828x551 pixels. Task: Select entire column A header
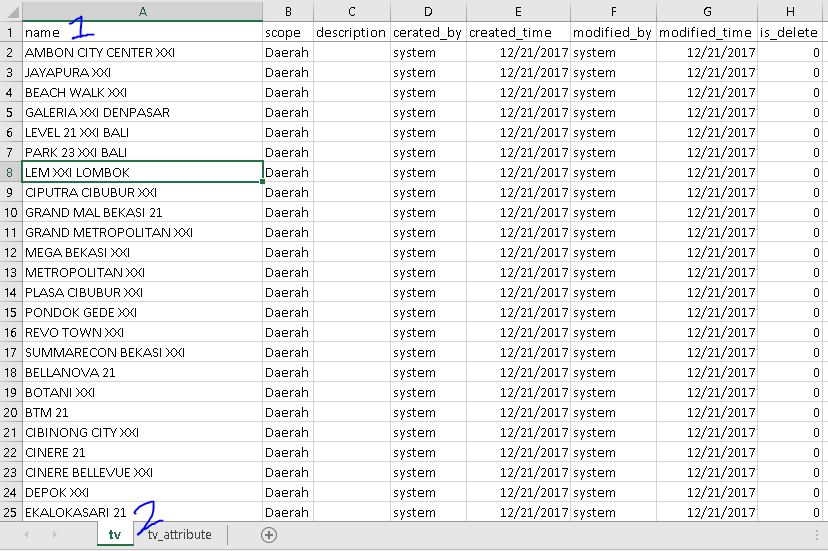tap(142, 11)
